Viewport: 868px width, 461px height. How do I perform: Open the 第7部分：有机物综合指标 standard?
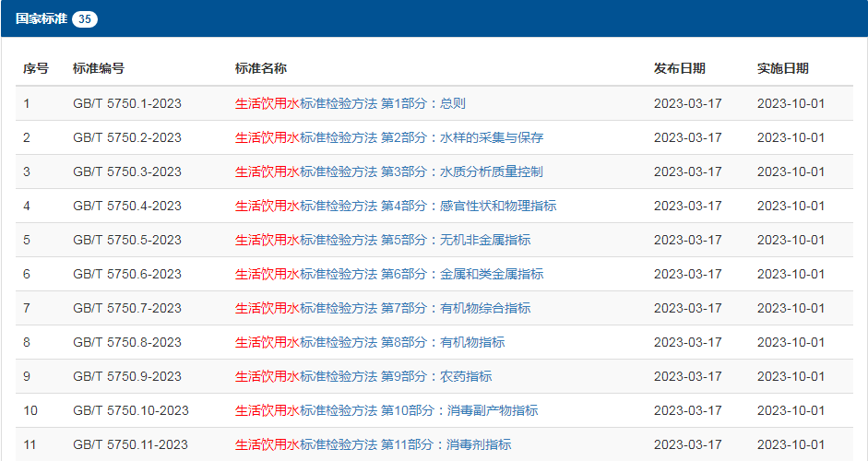(383, 308)
